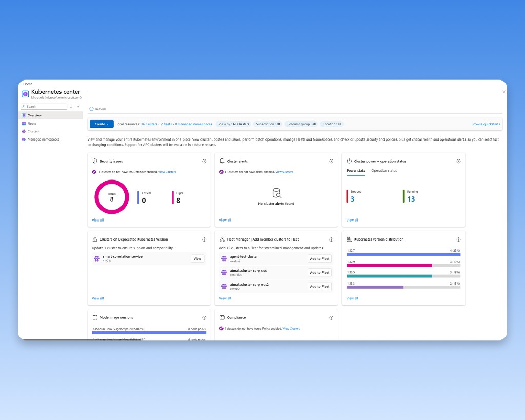Click the Issues 8 donut chart
This screenshot has height=420, width=525.
pos(111,197)
